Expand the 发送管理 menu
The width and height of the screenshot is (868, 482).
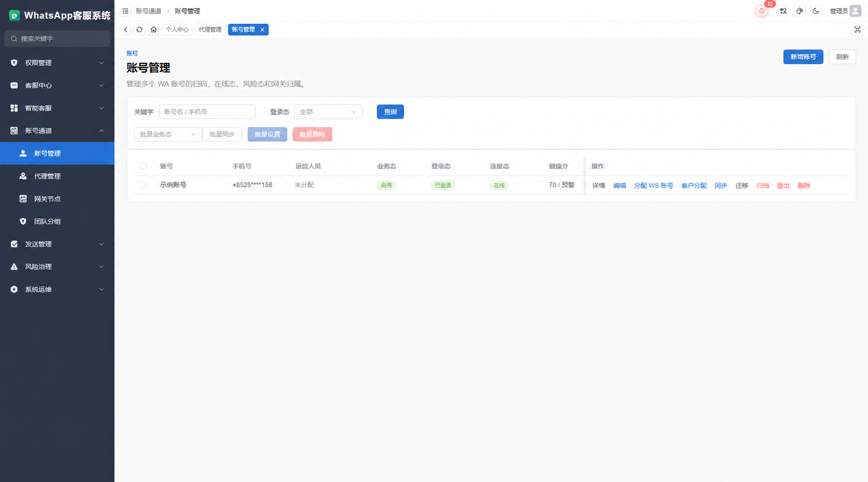click(57, 244)
